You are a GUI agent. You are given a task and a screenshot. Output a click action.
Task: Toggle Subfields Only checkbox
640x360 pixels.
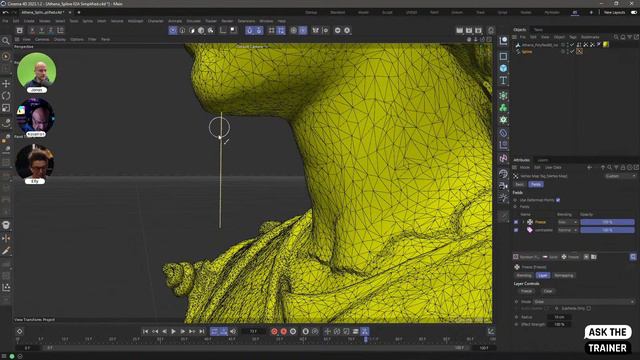(588, 309)
